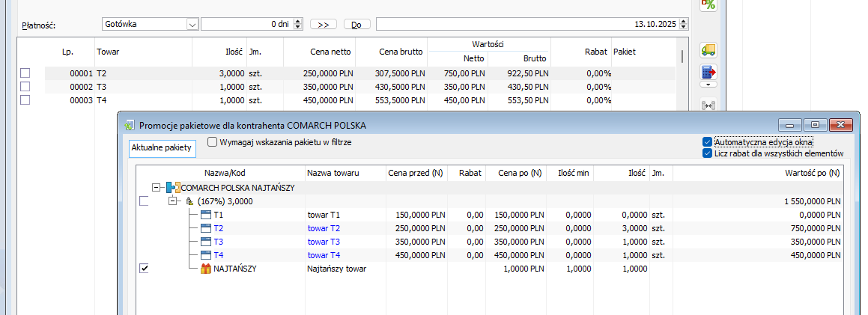Click the percent discount icon at top right

coord(708,4)
